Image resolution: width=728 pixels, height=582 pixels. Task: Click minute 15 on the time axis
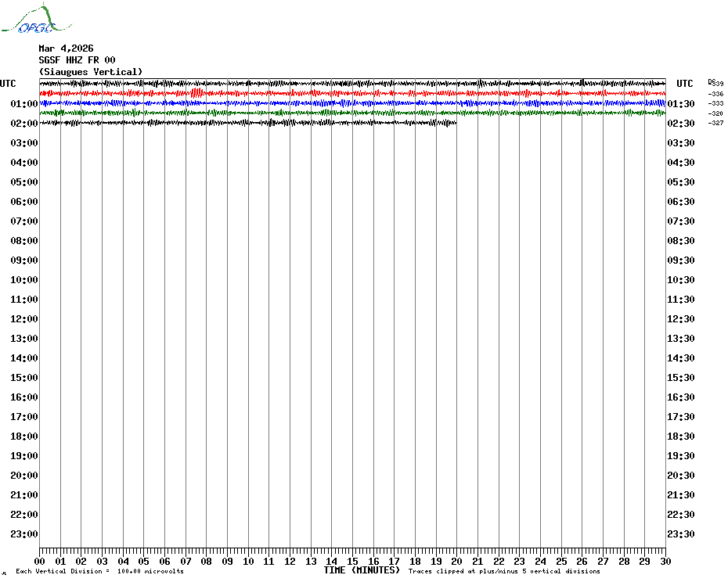click(352, 562)
